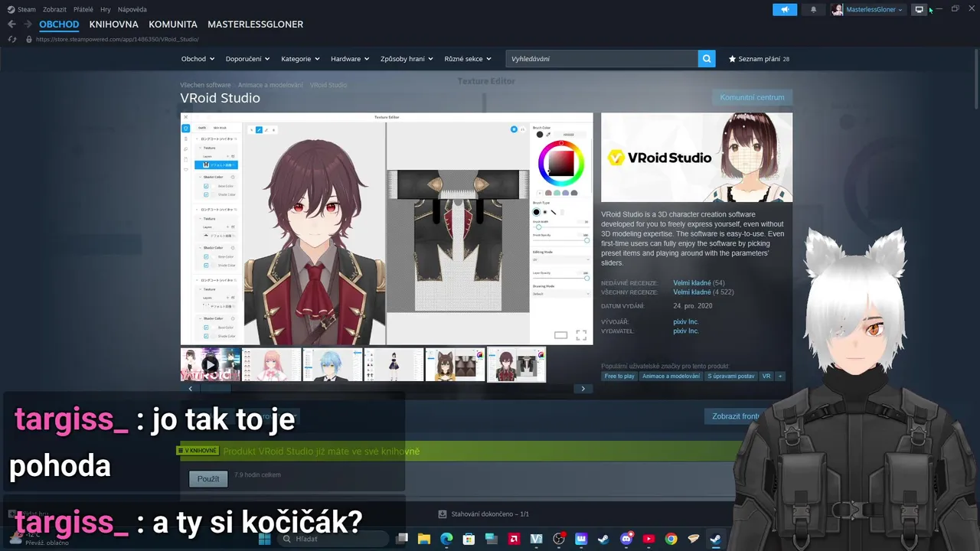Open Animace a modelování breadcrumb link
The image size is (980, 551).
(270, 85)
